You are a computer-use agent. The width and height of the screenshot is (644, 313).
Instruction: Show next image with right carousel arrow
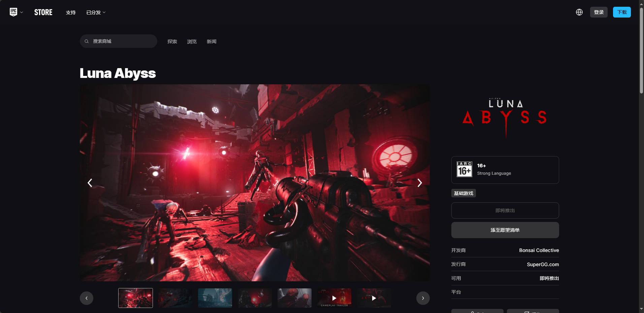tap(419, 183)
